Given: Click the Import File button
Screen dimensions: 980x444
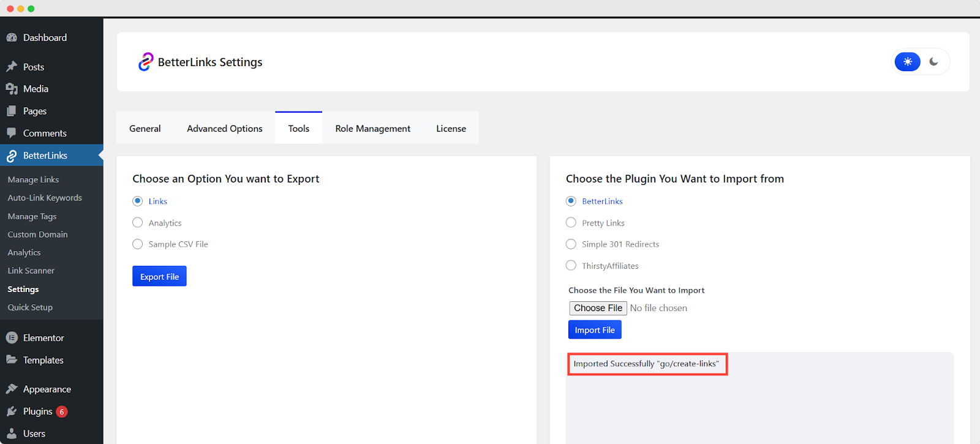Looking at the screenshot, I should pyautogui.click(x=594, y=330).
